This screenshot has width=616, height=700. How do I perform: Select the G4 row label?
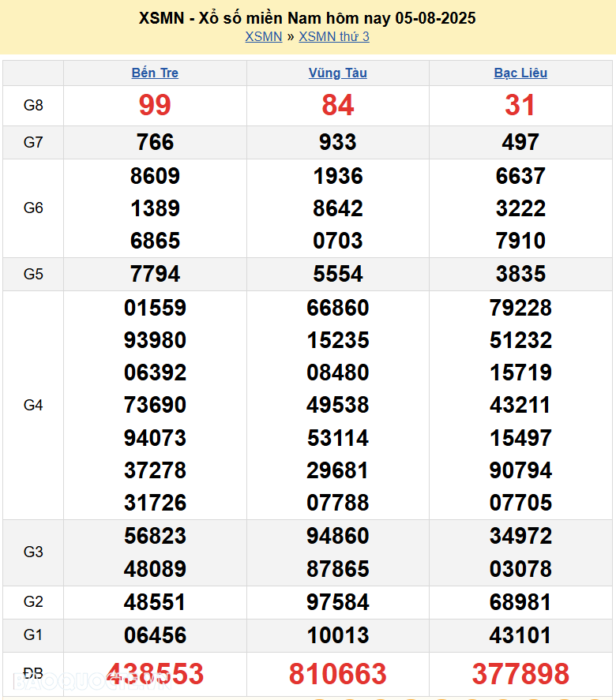click(x=33, y=405)
